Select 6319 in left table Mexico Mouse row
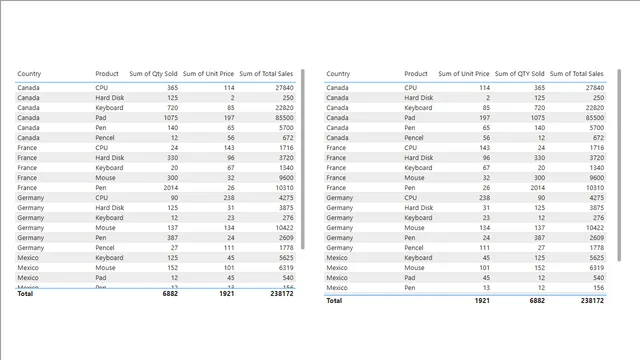The height and width of the screenshot is (360, 640). tap(286, 268)
